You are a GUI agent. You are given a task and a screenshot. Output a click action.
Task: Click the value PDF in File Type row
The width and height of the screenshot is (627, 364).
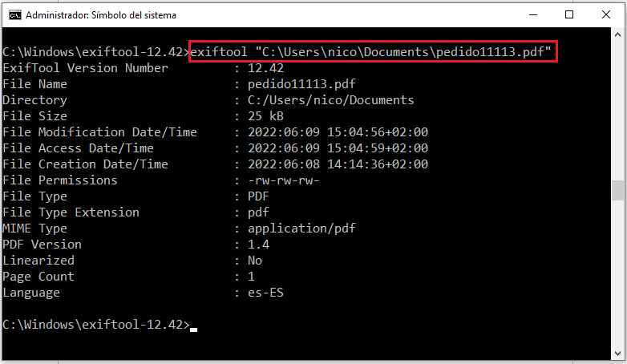[258, 196]
